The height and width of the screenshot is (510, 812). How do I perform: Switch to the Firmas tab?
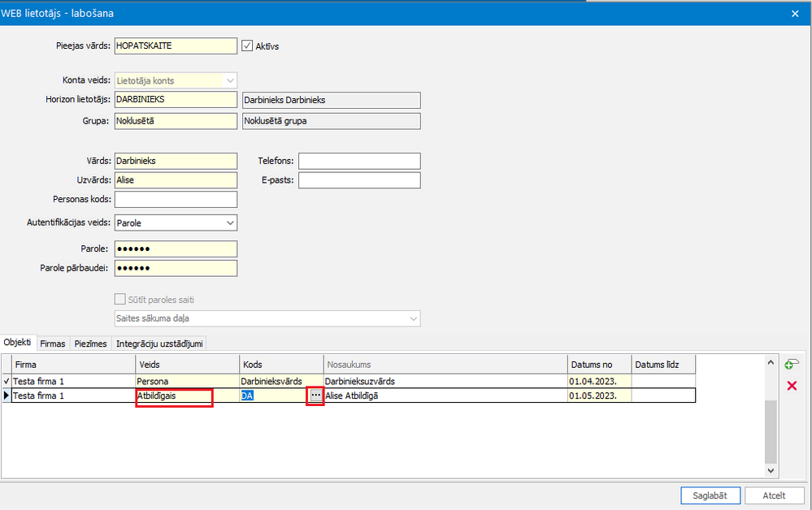tap(53, 344)
